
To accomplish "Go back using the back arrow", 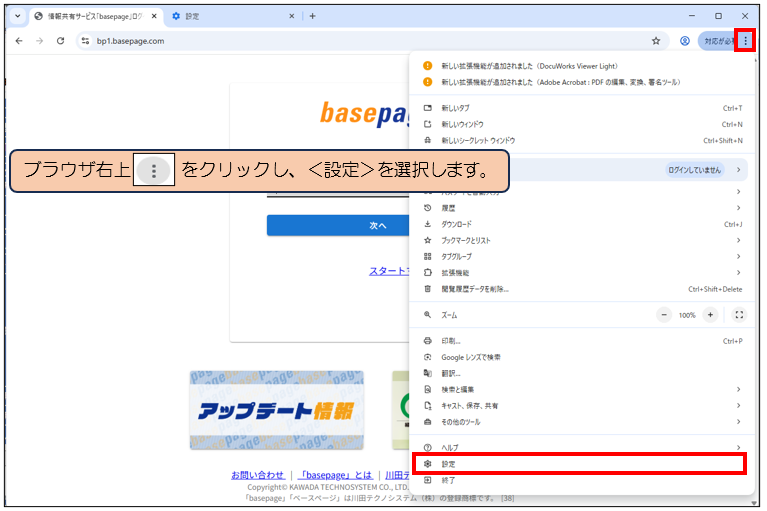I will coord(18,41).
